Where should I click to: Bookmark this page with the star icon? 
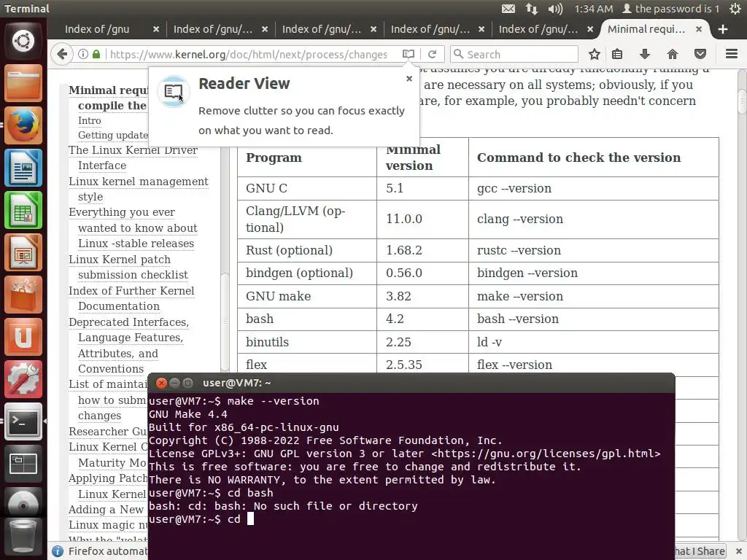pyautogui.click(x=594, y=54)
